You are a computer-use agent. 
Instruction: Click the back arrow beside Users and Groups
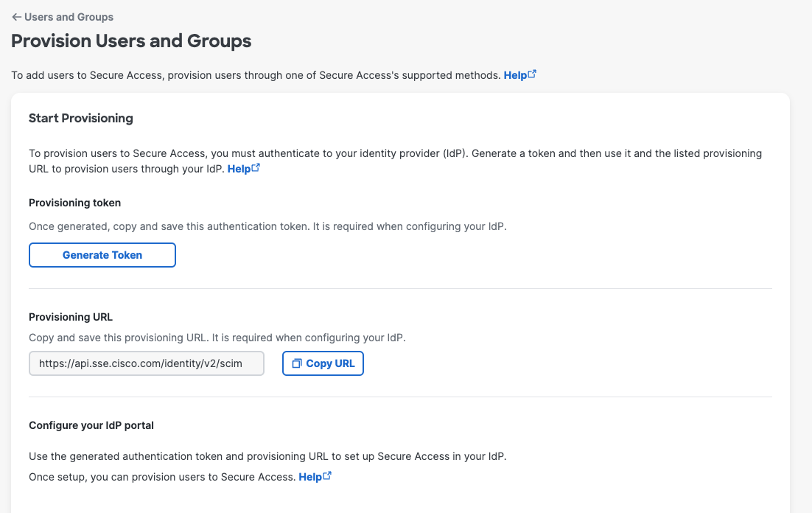[16, 17]
